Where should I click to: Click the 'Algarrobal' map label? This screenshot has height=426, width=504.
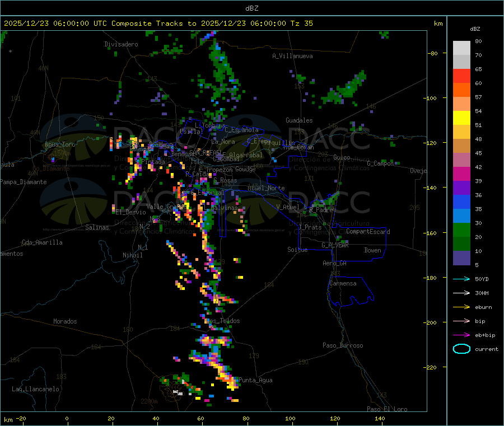coord(246,155)
